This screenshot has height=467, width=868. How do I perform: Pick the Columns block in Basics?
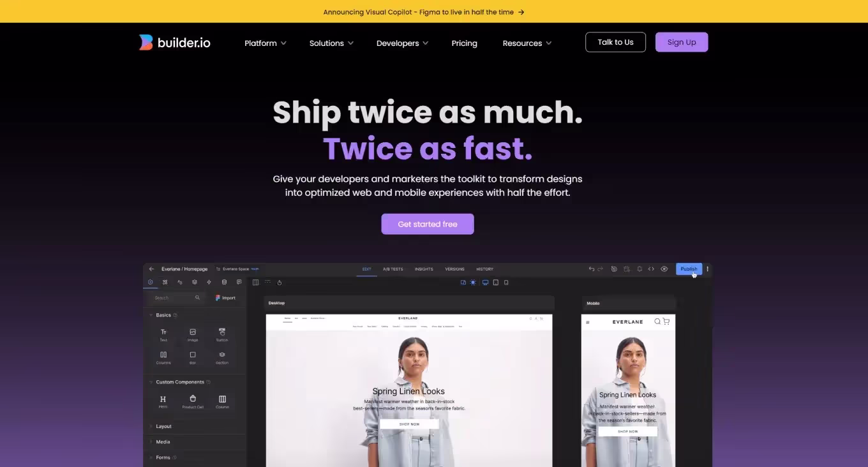163,356
